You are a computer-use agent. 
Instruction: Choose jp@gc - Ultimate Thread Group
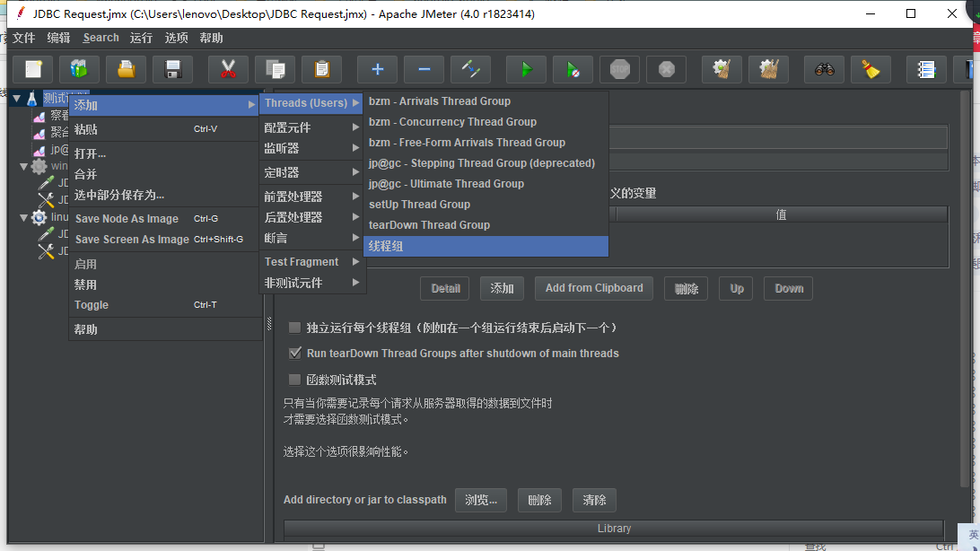(486, 184)
